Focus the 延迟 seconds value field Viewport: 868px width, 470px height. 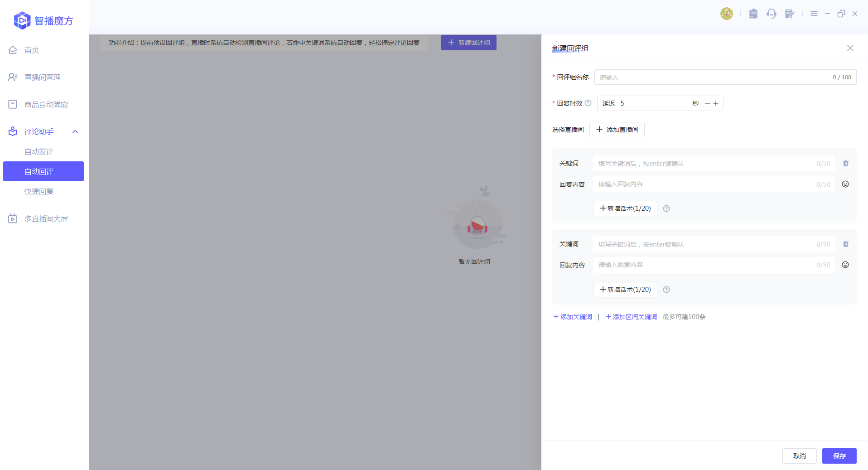click(652, 103)
